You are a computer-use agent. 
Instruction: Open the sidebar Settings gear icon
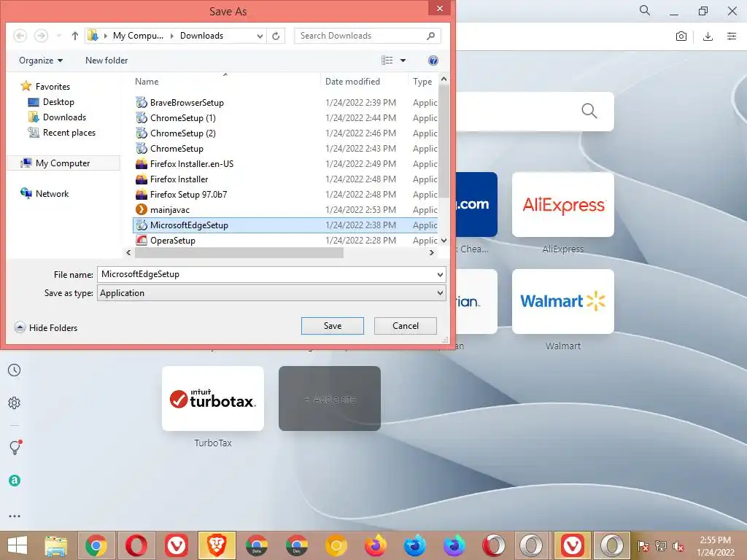click(15, 402)
